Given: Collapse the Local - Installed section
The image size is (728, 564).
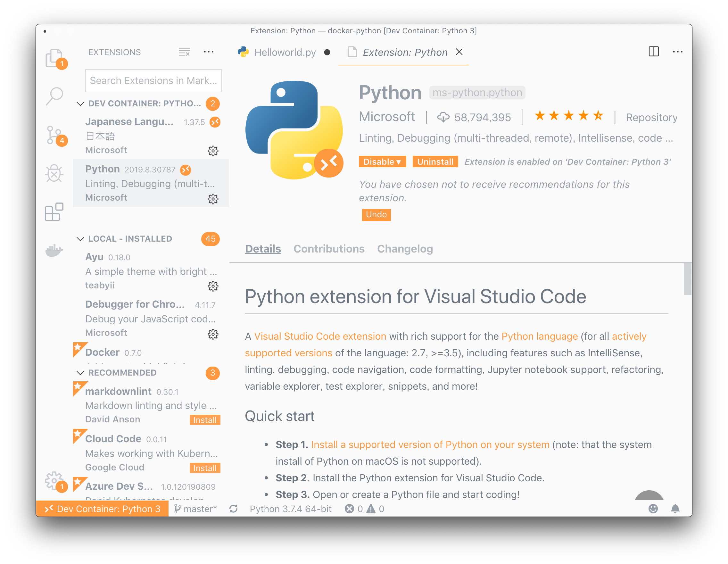Looking at the screenshot, I should coord(80,239).
